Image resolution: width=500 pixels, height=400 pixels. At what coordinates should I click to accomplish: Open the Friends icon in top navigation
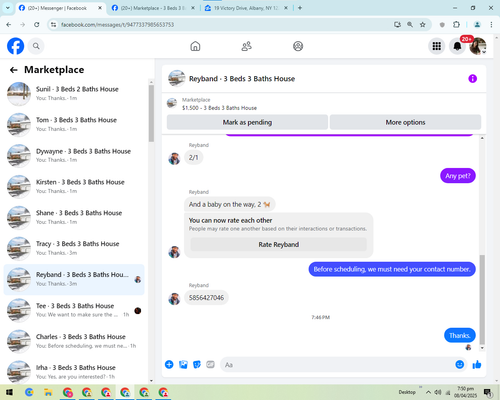247,46
